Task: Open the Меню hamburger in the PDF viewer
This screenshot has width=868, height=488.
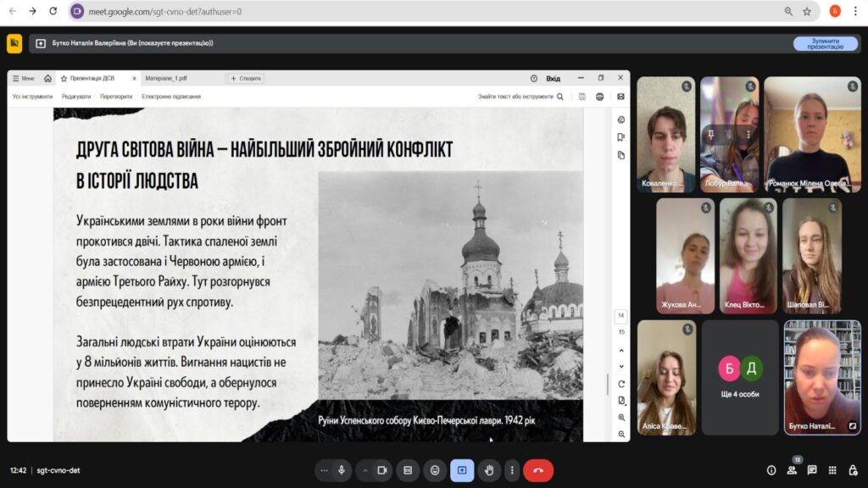Action: click(24, 78)
